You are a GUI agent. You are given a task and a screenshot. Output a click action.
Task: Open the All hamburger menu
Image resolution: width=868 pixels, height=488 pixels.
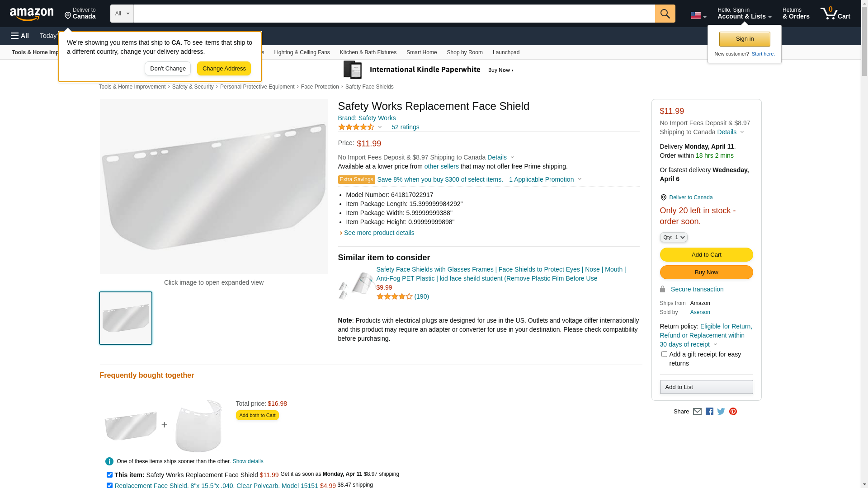(x=20, y=36)
